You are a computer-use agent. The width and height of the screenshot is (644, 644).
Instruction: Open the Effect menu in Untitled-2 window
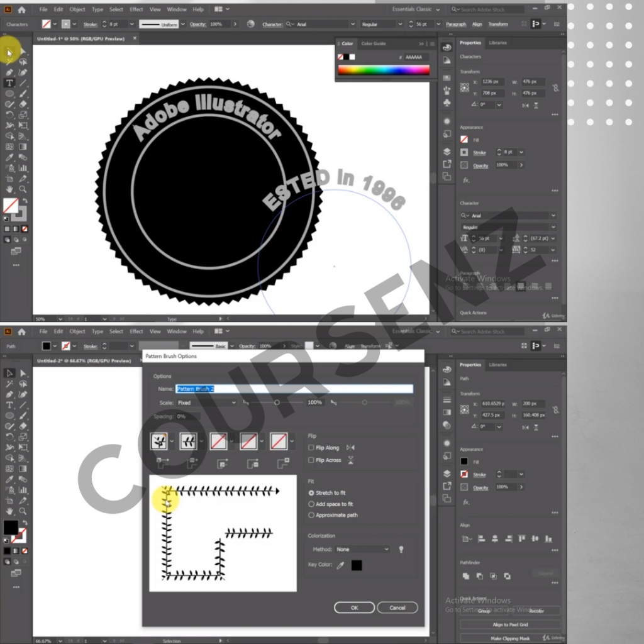pos(136,331)
